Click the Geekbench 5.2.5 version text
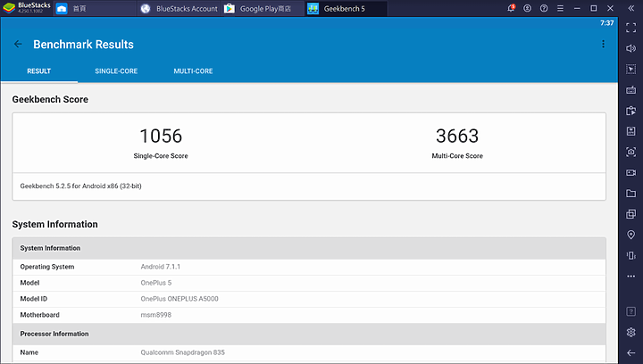This screenshot has height=364, width=643. 80,186
